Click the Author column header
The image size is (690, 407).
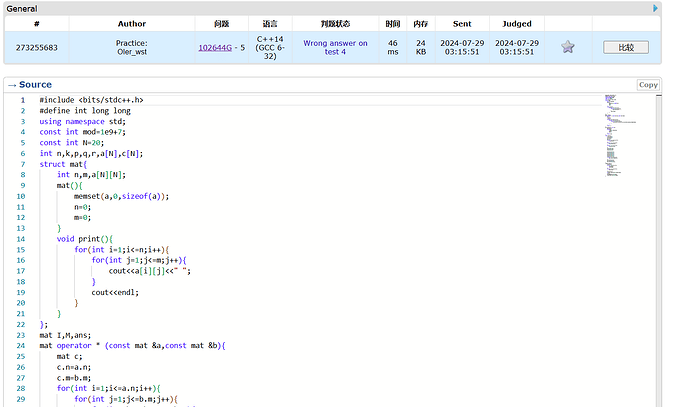pyautogui.click(x=132, y=24)
